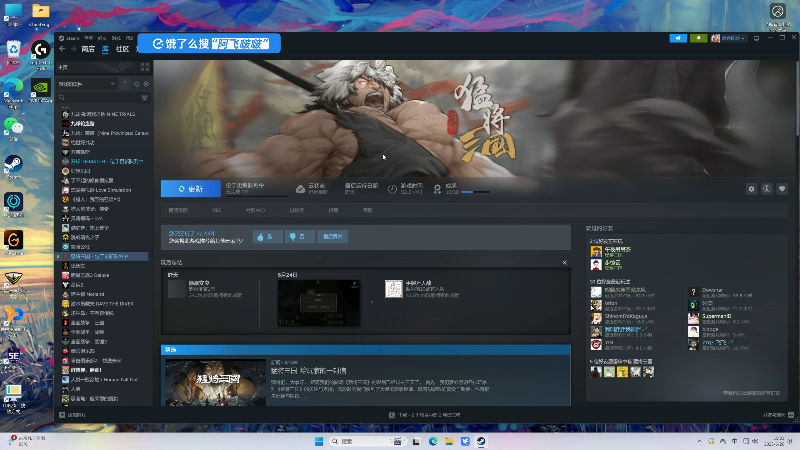Image resolution: width=800 pixels, height=450 pixels.
Task: Open Microsoft Edge from taskbar
Action: 433,441
